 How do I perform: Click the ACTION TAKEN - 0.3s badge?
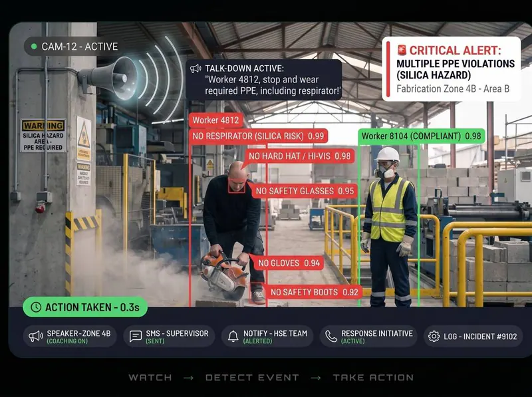[x=85, y=307]
